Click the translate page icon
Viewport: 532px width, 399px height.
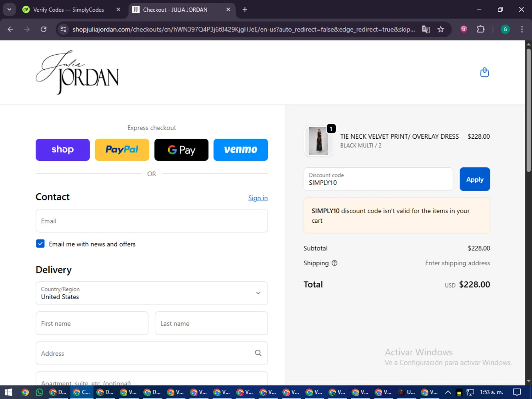point(426,29)
